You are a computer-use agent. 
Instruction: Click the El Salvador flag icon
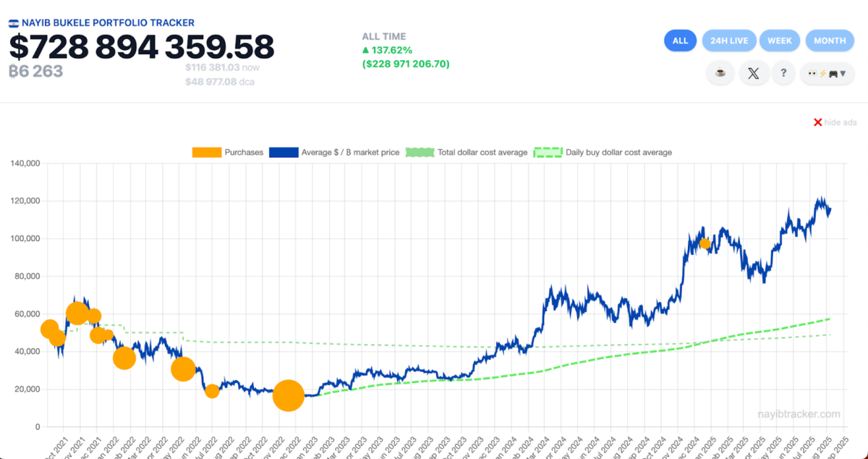tap(14, 23)
